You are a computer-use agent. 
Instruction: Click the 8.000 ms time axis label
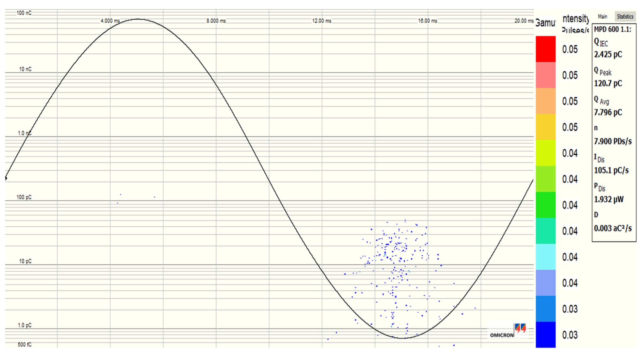(x=216, y=21)
